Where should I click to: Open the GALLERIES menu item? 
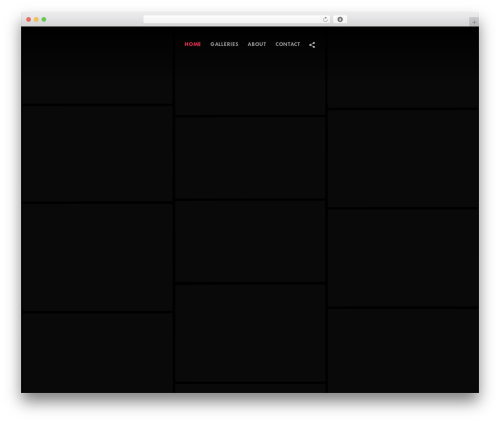[224, 44]
